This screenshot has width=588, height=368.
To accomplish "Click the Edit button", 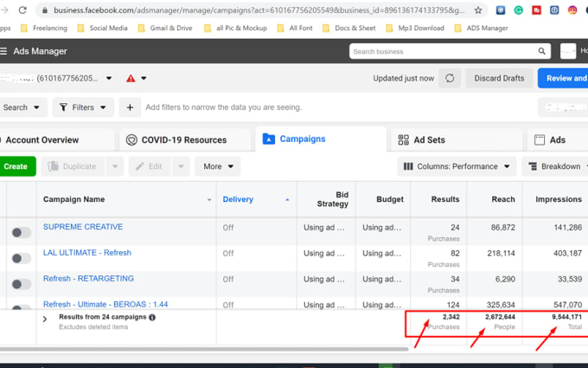I will pyautogui.click(x=150, y=166).
